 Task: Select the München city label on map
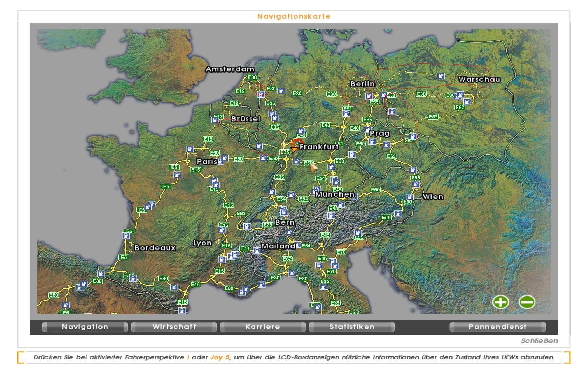click(335, 194)
